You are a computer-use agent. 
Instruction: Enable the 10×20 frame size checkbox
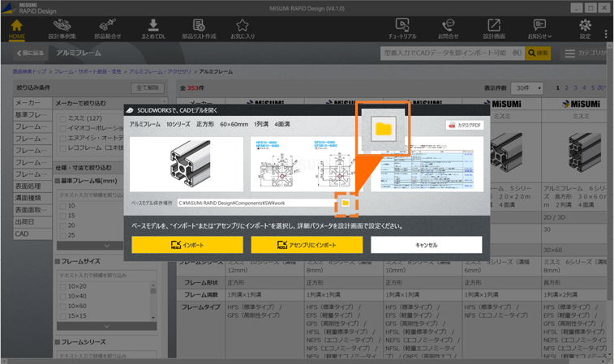pos(63,286)
